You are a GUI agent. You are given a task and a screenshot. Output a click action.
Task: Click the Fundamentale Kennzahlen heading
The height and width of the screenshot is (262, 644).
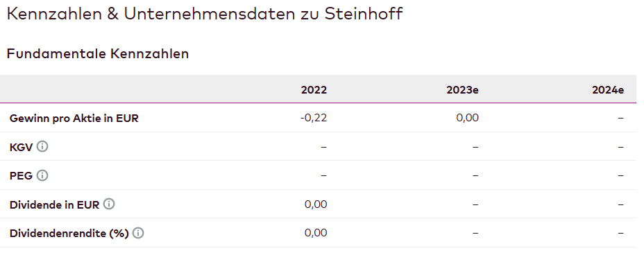(x=98, y=53)
